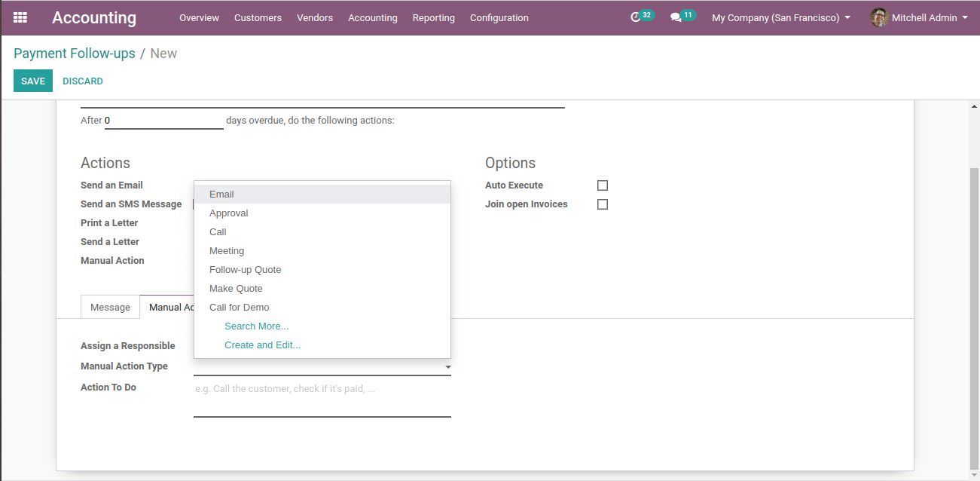
Task: Open the Customers menu
Action: 258,17
